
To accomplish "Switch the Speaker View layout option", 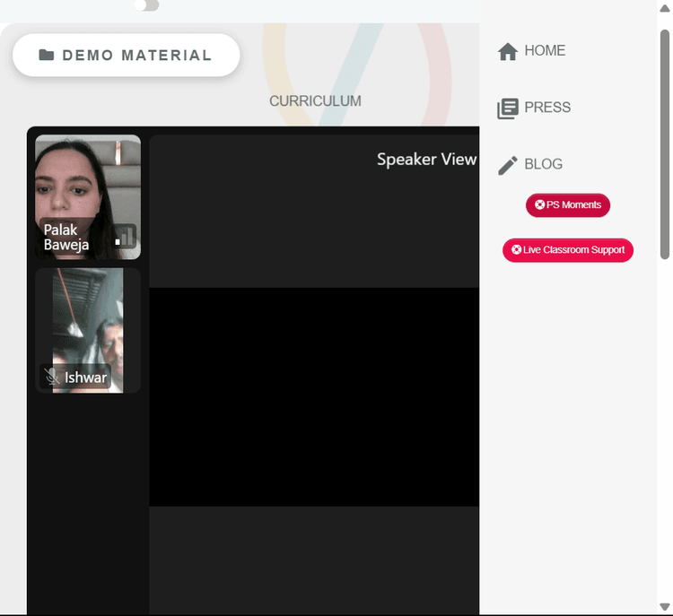I will tap(426, 159).
